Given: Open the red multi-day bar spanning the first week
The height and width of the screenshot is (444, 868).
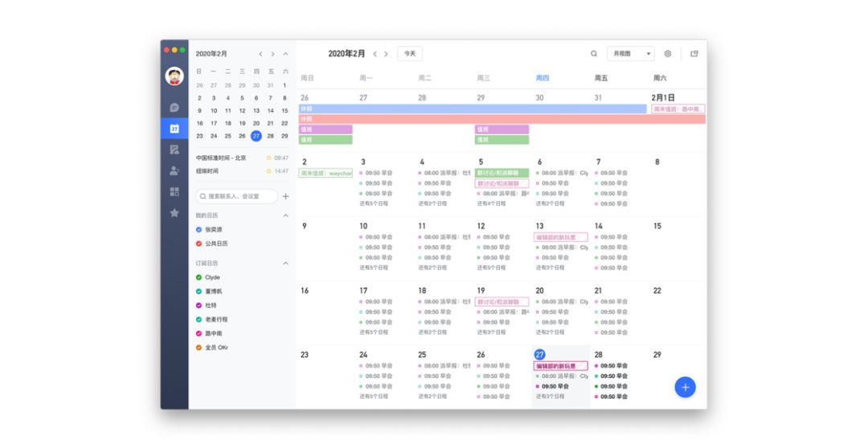Looking at the screenshot, I should click(502, 119).
